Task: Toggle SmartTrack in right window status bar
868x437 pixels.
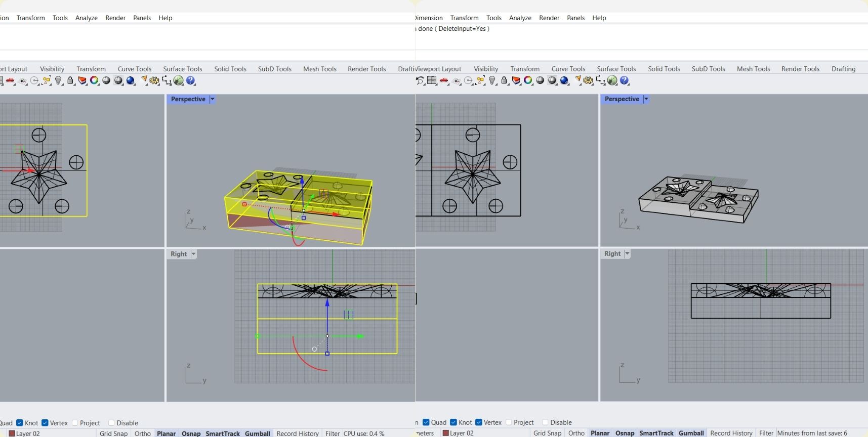Action: [x=656, y=433]
